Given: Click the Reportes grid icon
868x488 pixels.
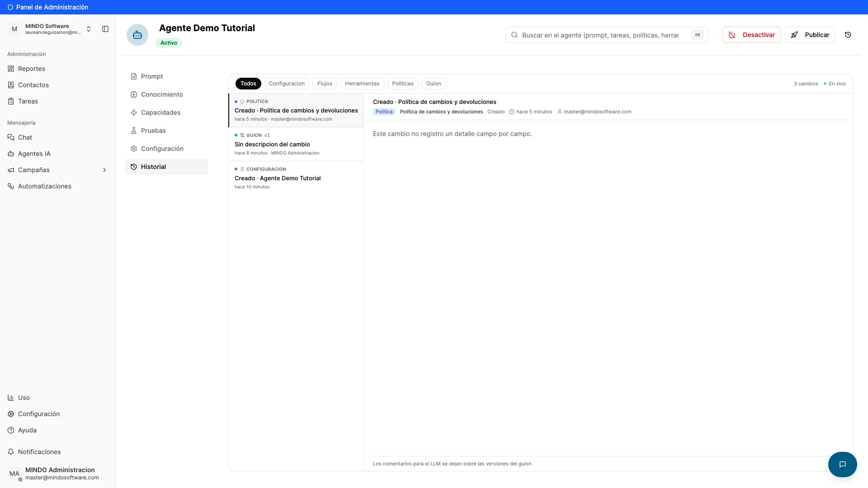Looking at the screenshot, I should 11,69.
